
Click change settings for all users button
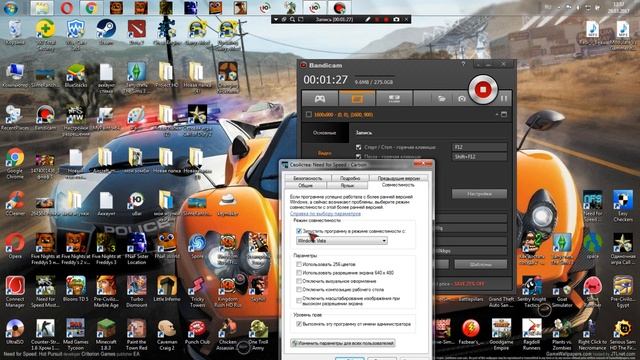tap(343, 343)
